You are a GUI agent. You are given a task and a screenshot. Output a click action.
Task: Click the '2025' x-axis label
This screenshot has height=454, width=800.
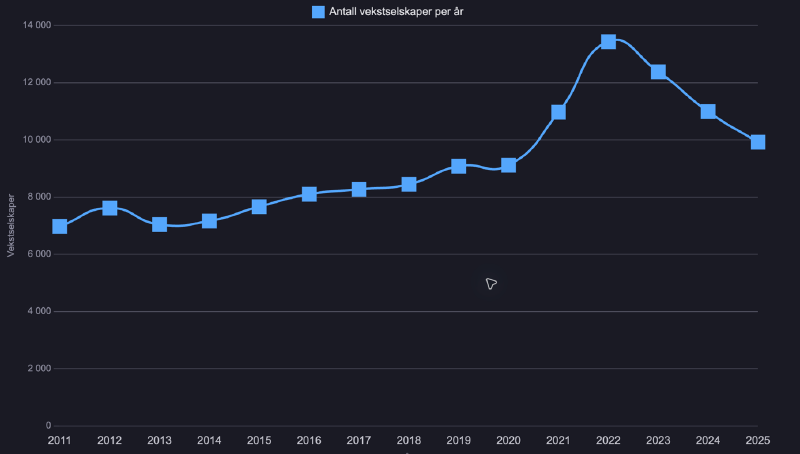[758, 440]
